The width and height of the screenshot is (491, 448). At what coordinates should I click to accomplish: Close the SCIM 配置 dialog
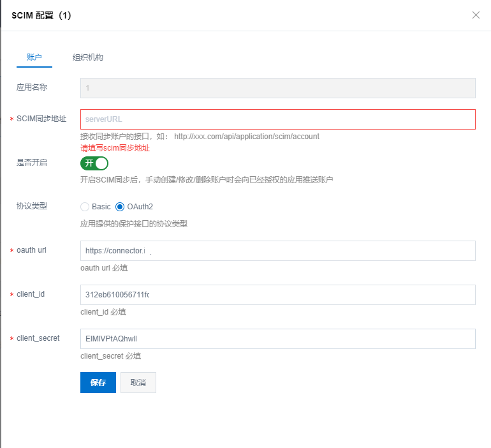pos(476,15)
